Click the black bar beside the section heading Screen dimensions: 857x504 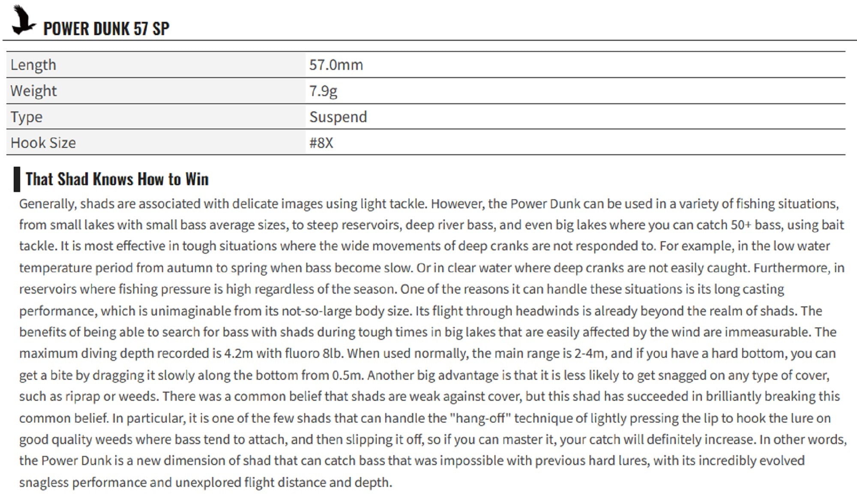pyautogui.click(x=17, y=179)
